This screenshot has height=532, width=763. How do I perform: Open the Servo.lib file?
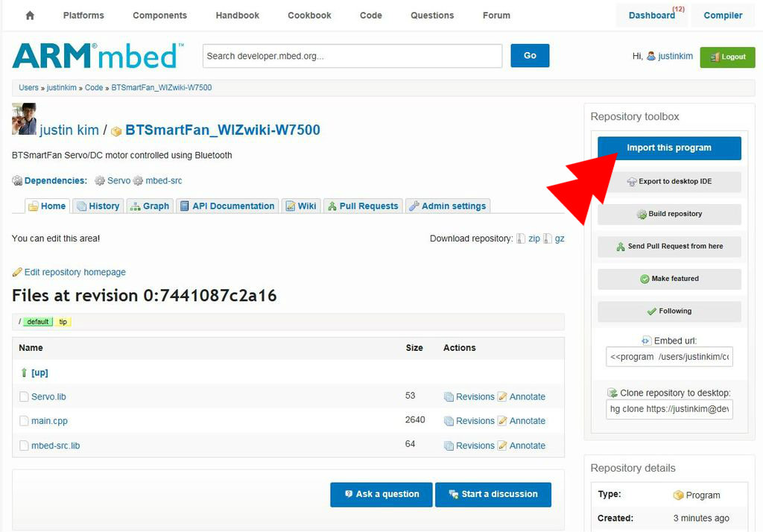click(x=48, y=396)
